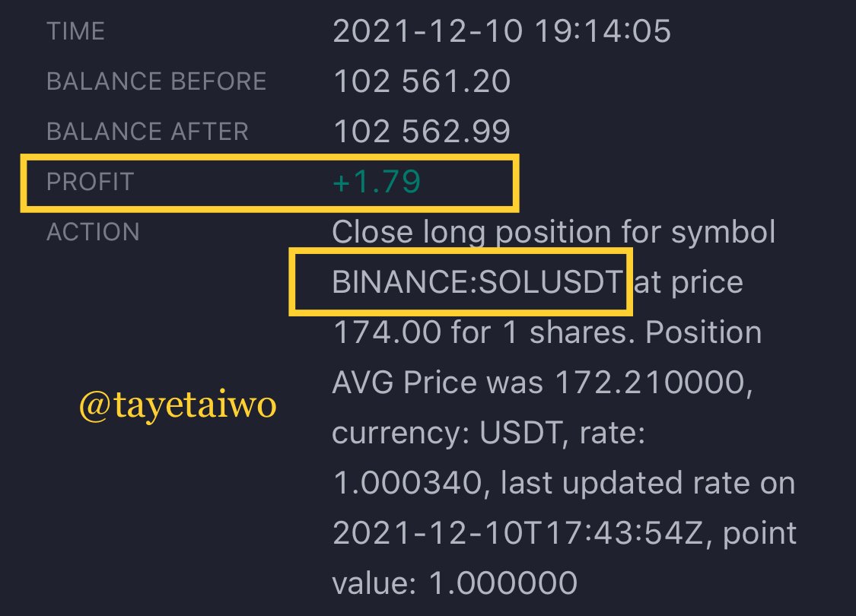
Task: Click the AVG Price 172.210000 text
Action: (543, 383)
